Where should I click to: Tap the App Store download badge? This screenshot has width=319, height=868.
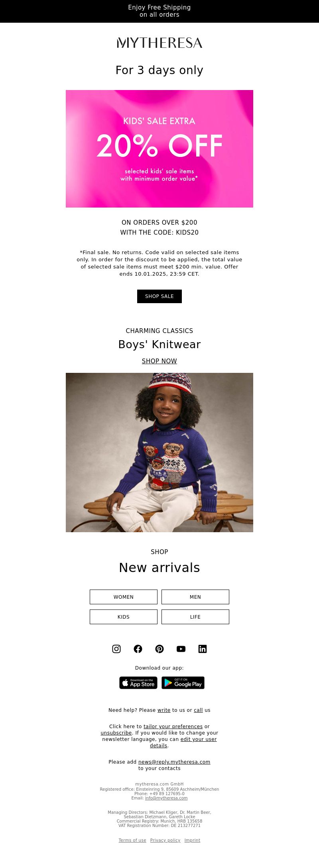click(x=138, y=683)
